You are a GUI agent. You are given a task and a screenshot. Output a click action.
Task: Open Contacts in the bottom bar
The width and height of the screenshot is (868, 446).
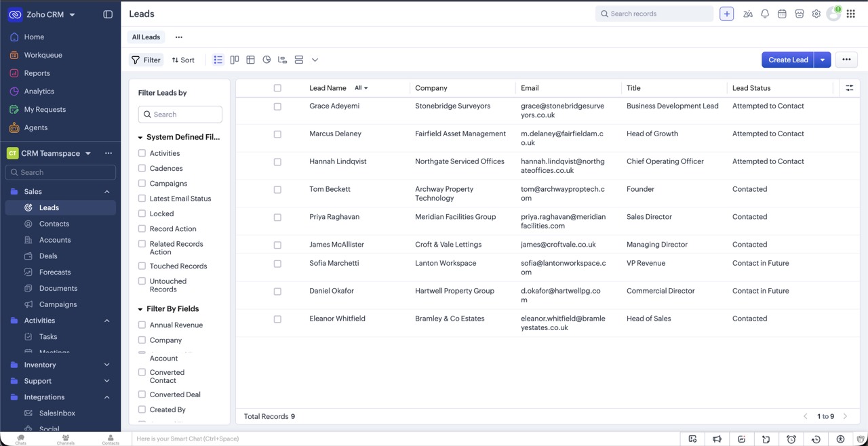click(x=111, y=439)
